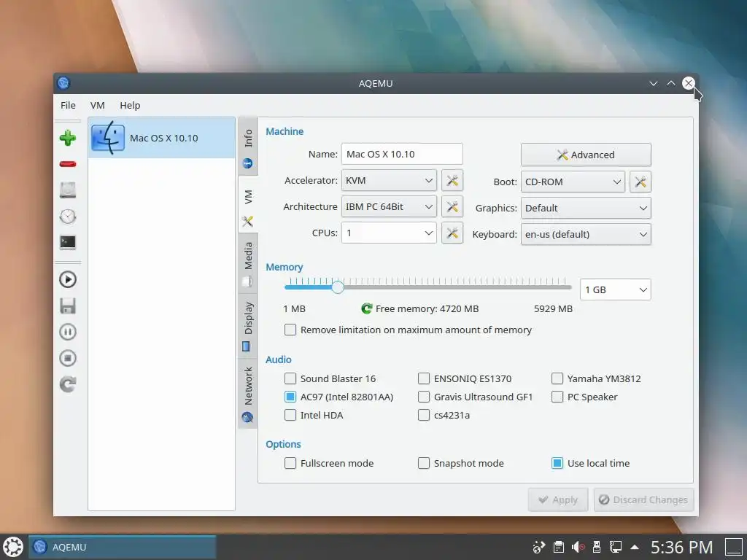The image size is (747, 560).
Task: Click in the Name input field
Action: click(402, 155)
